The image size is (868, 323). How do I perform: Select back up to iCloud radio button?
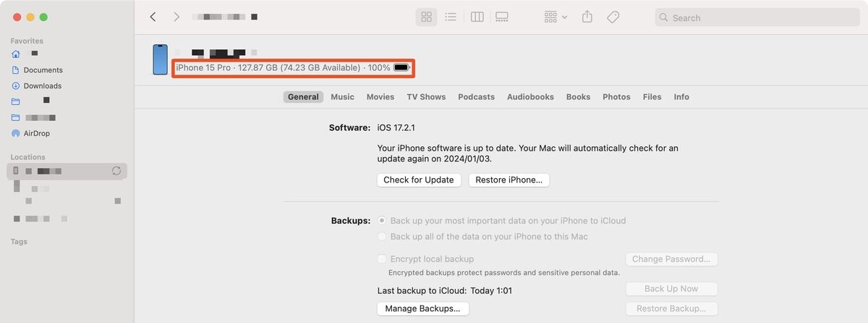(382, 221)
